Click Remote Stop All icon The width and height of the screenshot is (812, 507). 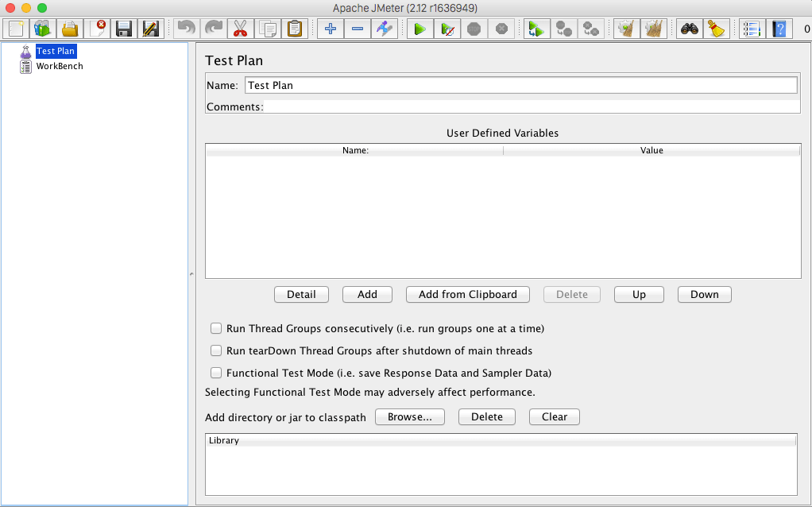pos(564,29)
